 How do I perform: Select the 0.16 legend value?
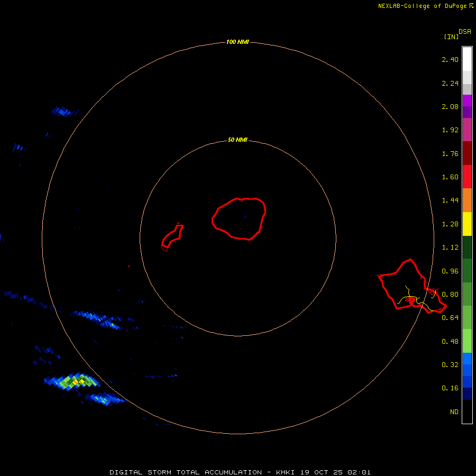pyautogui.click(x=450, y=388)
